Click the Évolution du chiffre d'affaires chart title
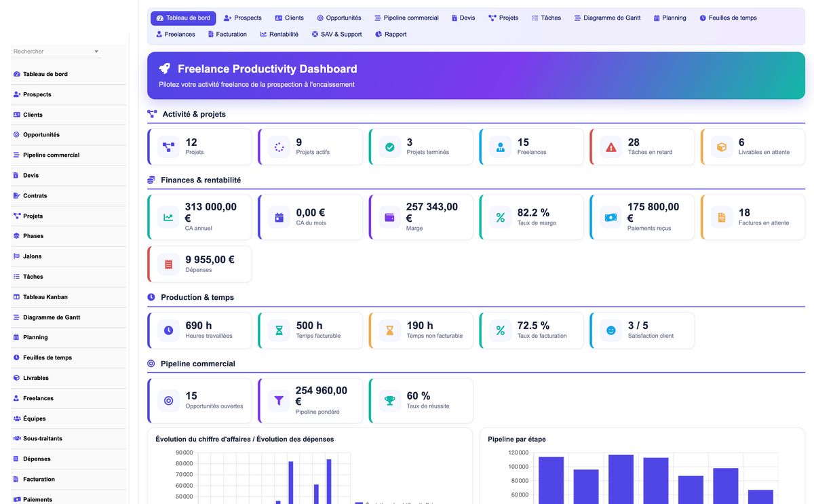Screen dimensions: 814x504 point(244,439)
